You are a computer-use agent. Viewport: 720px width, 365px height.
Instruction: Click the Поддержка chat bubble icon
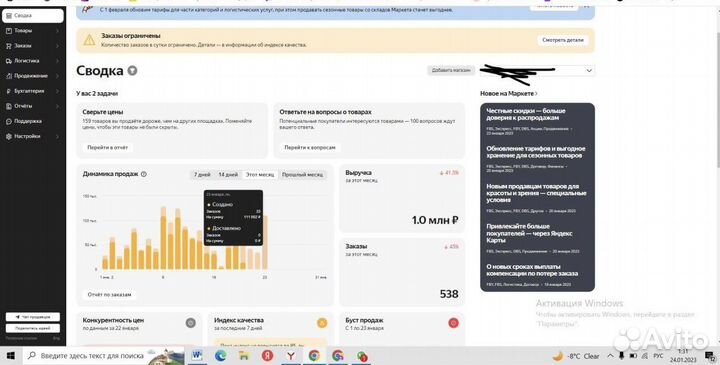click(9, 121)
